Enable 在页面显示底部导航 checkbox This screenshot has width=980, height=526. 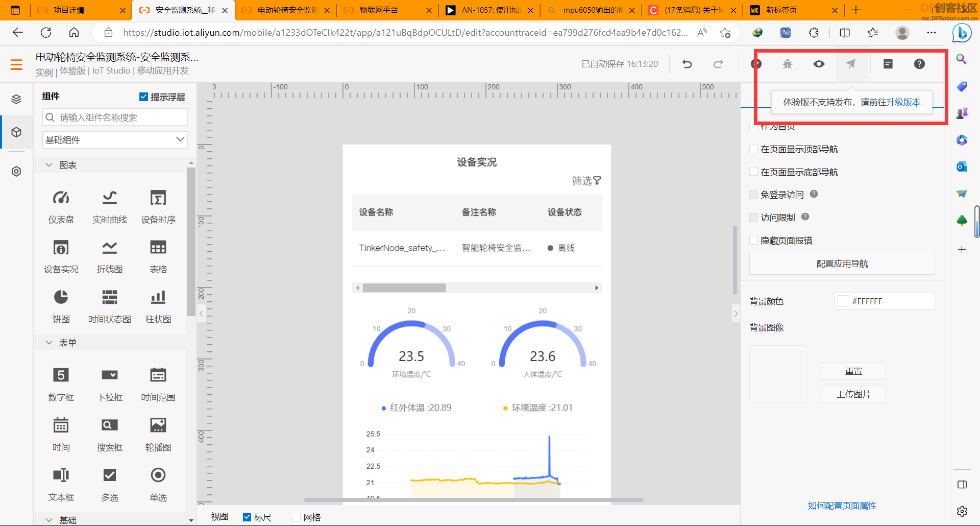pyautogui.click(x=753, y=172)
